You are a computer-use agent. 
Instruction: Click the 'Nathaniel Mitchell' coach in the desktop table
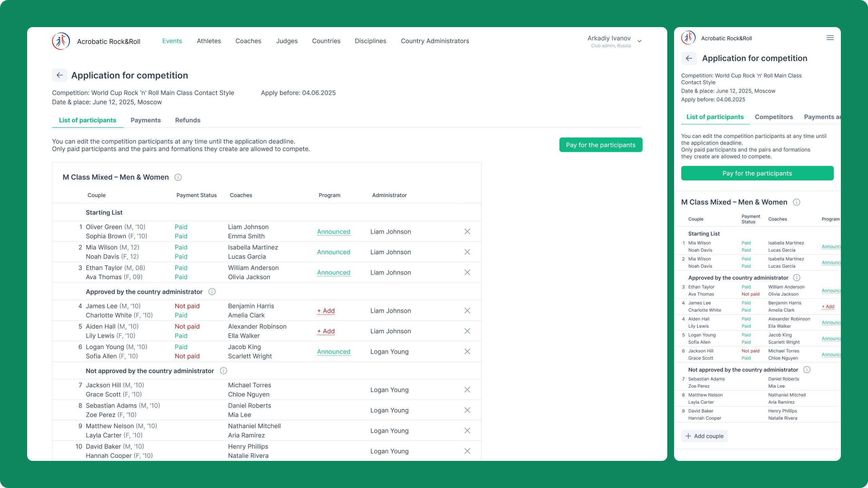tap(254, 426)
